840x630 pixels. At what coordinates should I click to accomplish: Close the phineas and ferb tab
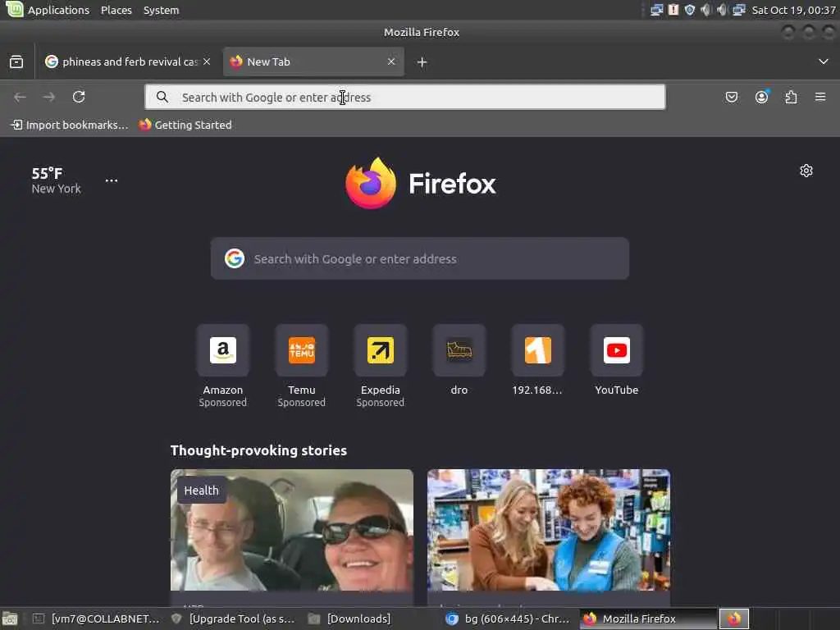click(207, 62)
